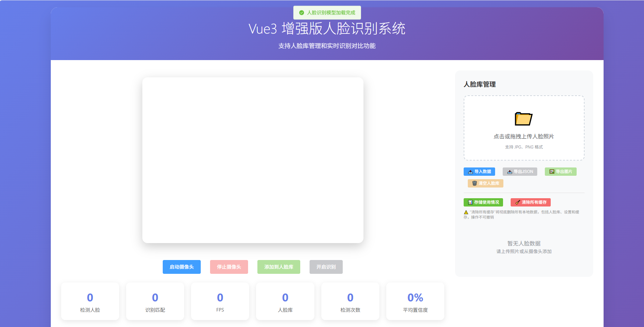This screenshot has width=644, height=327.
Task: Open 存储使用情况 storage report
Action: (483, 202)
